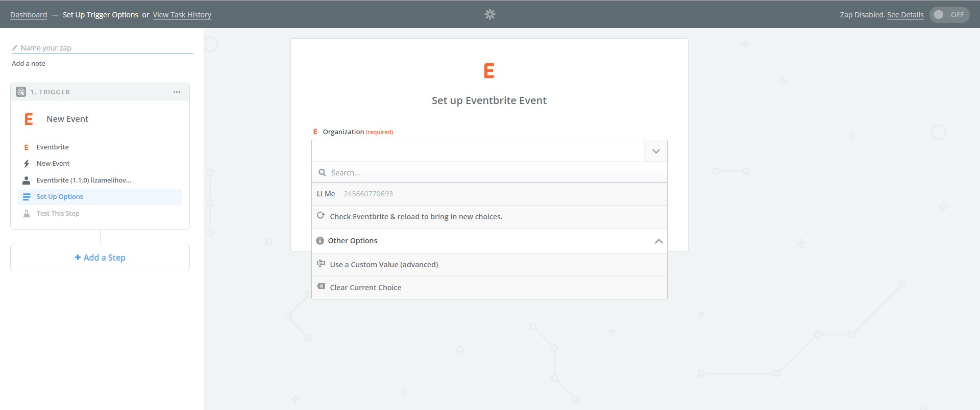Collapse the Other Options section
980x410 pixels.
658,241
